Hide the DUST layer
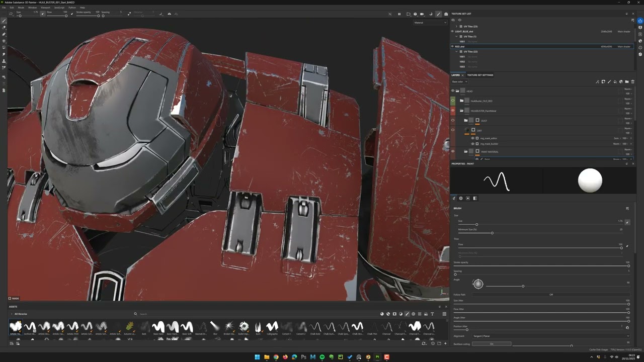The image size is (644, 362). (x=453, y=120)
